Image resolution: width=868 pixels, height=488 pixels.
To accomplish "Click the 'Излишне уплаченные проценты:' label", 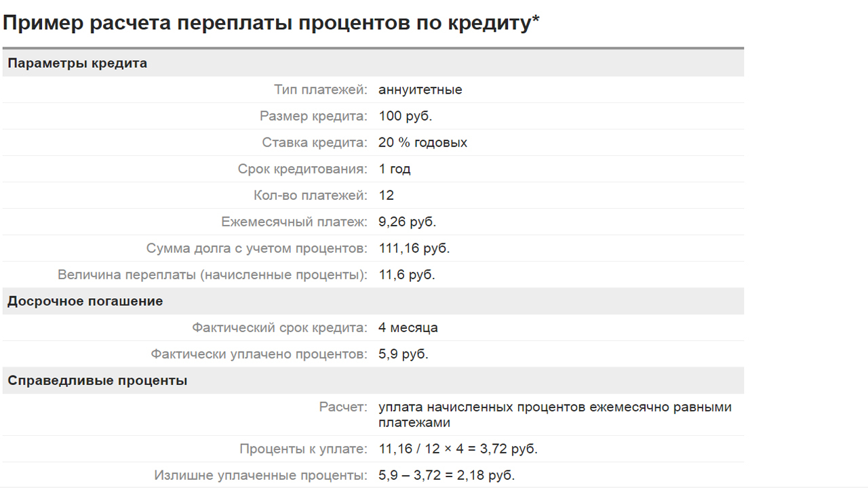I will [261, 475].
